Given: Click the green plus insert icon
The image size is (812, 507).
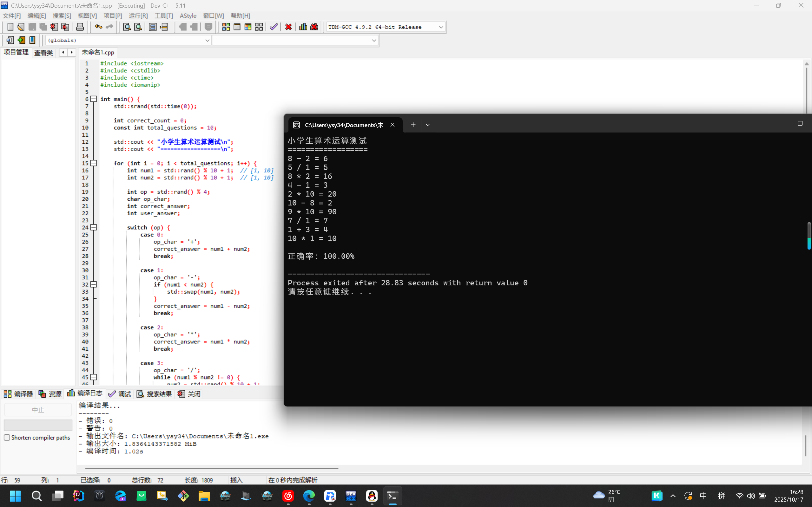Looking at the screenshot, I should [21, 40].
